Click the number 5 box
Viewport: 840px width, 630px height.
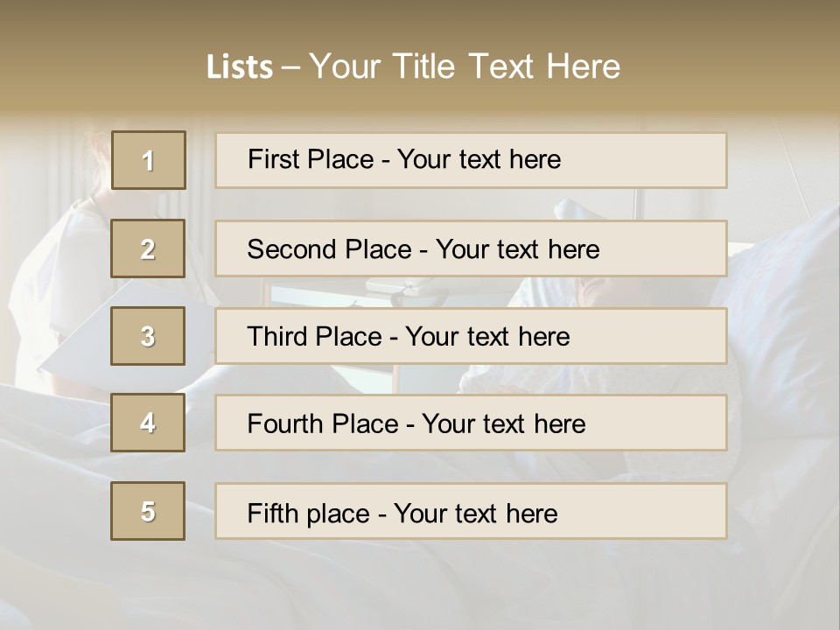tap(149, 511)
